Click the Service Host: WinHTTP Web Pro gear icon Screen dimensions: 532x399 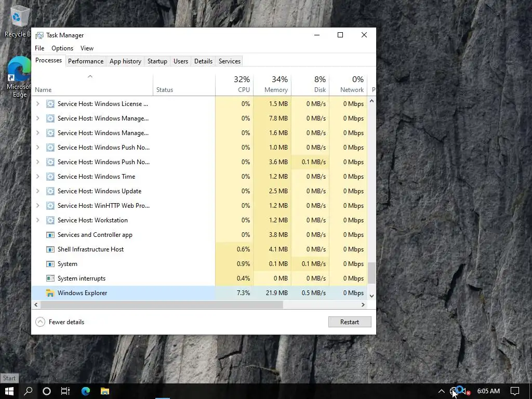[x=50, y=206]
